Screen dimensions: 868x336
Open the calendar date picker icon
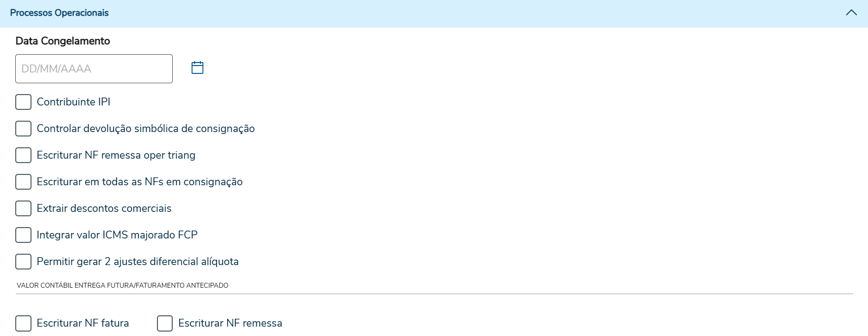[x=197, y=67]
